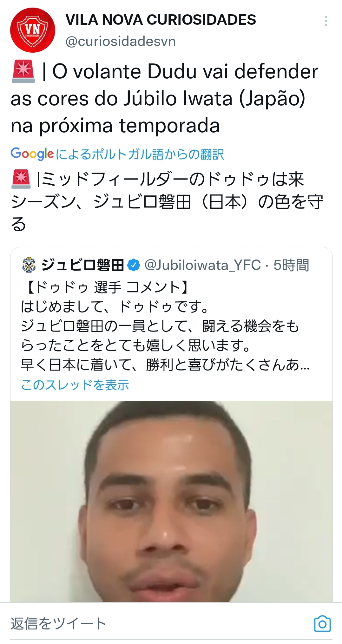This screenshot has height=644, width=342.
Task: Tap the Google translation attribution link
Action: (x=117, y=154)
